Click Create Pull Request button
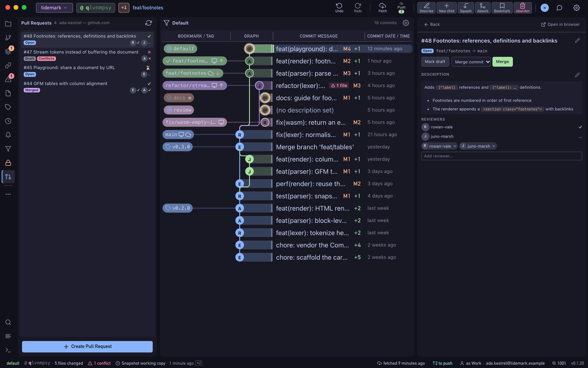The width and height of the screenshot is (588, 368). click(x=87, y=347)
